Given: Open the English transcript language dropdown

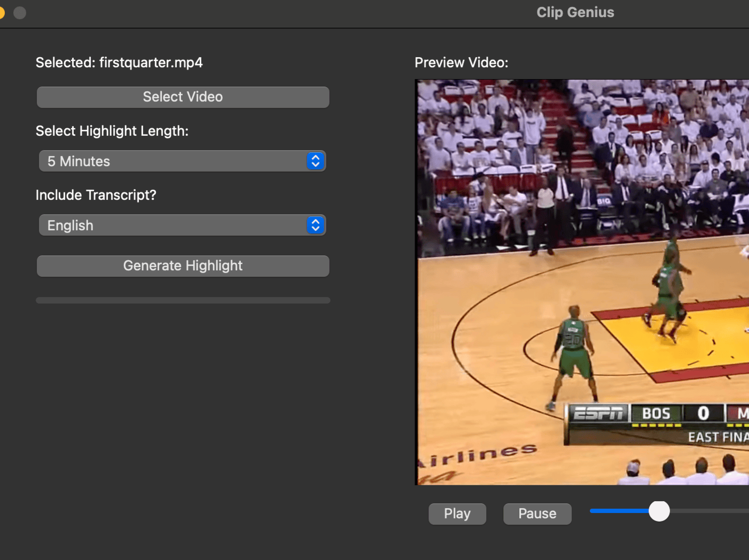Looking at the screenshot, I should pos(183,225).
